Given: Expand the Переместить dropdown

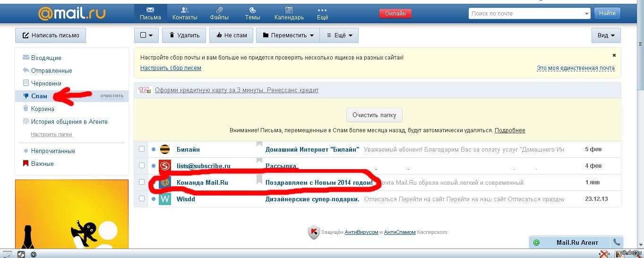Looking at the screenshot, I should tap(288, 35).
